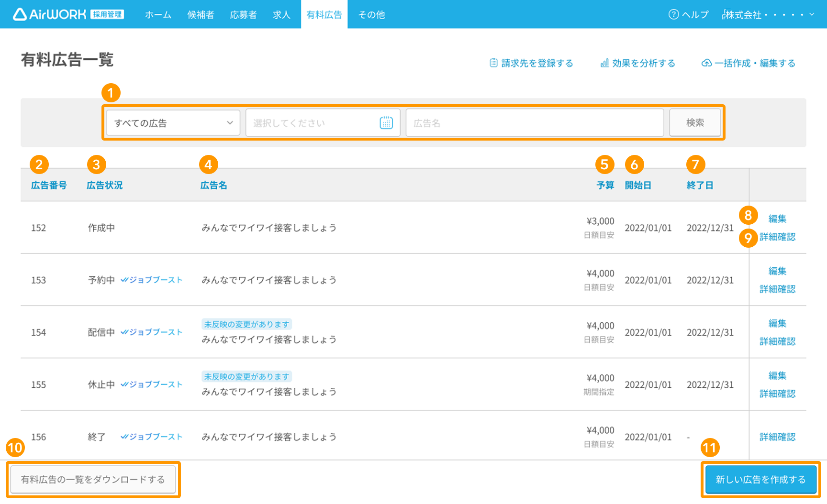Expand the 株式会社 account menu
The image size is (827, 504).
point(769,14)
